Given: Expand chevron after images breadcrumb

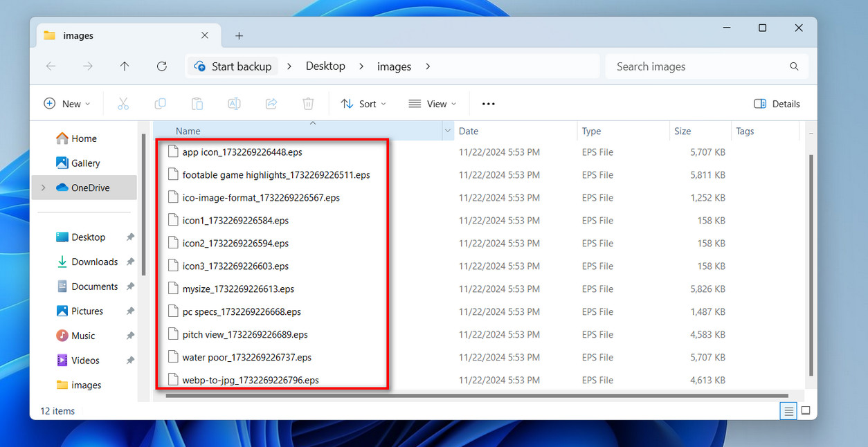Looking at the screenshot, I should point(428,66).
